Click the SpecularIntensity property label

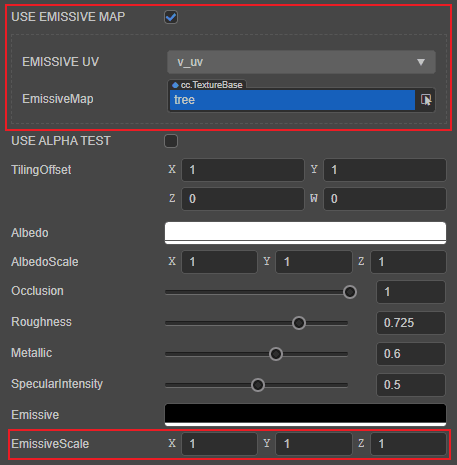[x=57, y=384]
